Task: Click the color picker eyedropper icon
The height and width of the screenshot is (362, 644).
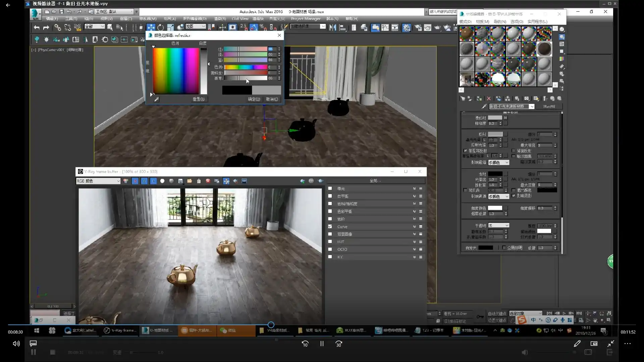Action: point(156,99)
